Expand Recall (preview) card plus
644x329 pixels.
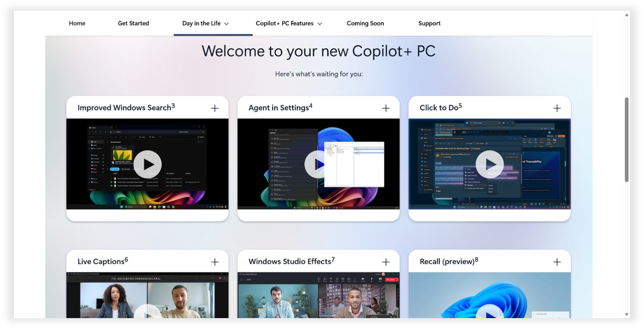(x=557, y=262)
